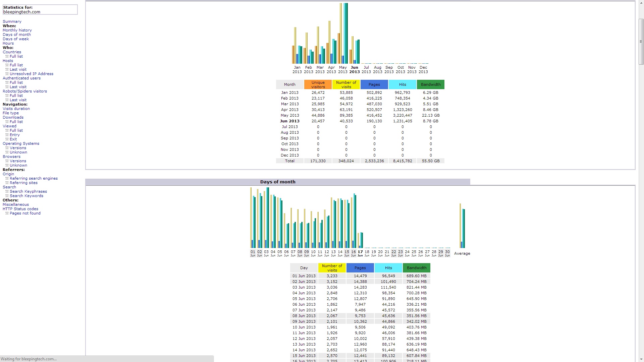Click the icon next to Countries Full list
The height and width of the screenshot is (362, 644).
[x=7, y=56]
